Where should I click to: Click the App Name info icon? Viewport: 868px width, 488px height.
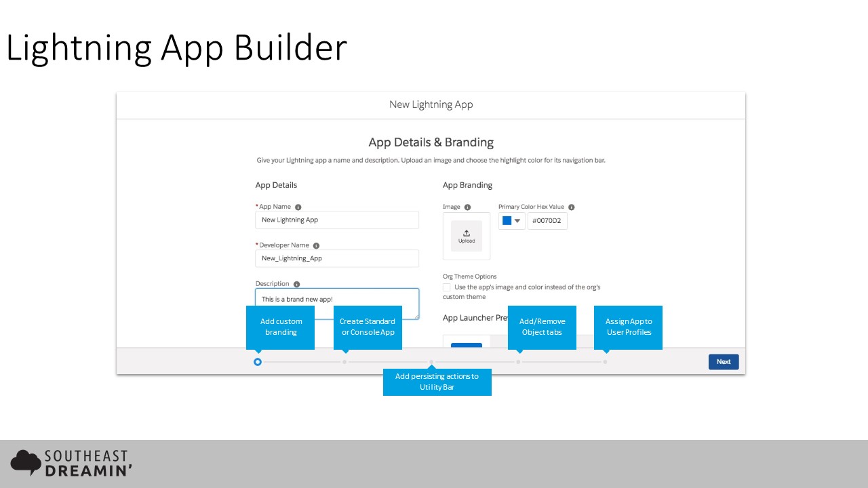[298, 207]
